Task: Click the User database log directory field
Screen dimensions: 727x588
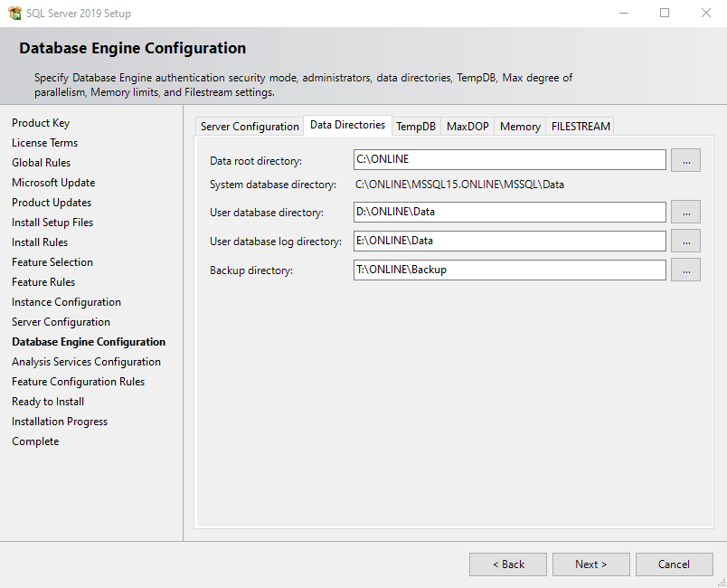Action: (510, 241)
